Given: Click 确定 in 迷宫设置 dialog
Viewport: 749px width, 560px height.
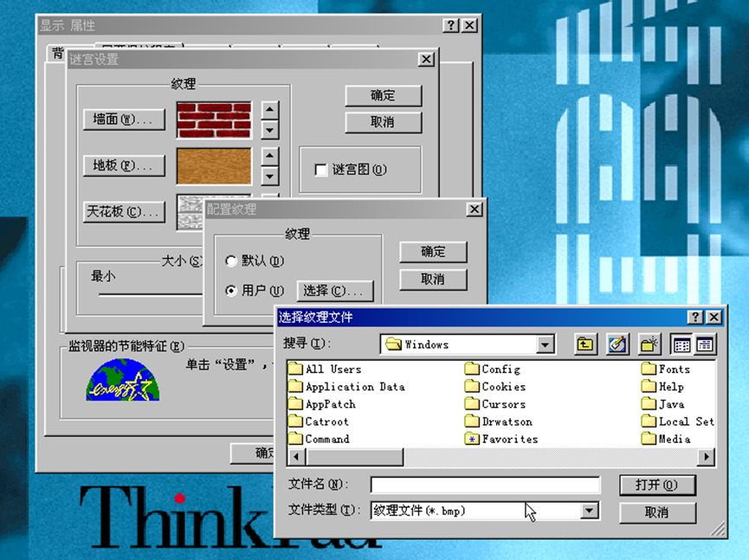Looking at the screenshot, I should pyautogui.click(x=383, y=95).
